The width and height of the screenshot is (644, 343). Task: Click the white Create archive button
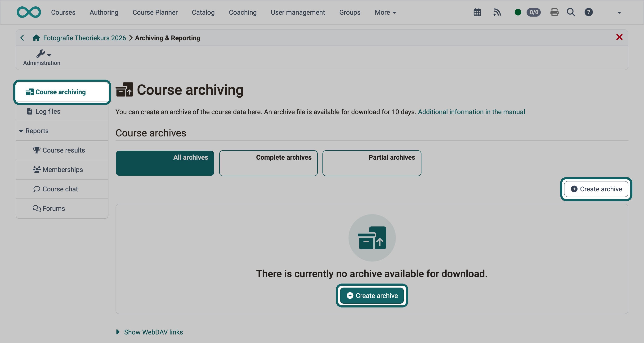point(596,189)
